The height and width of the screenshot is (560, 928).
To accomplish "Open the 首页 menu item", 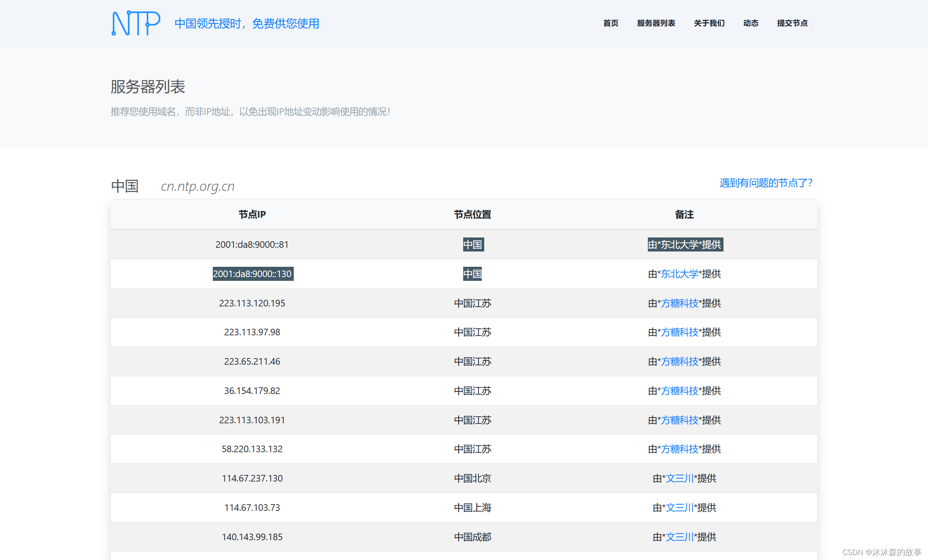I will click(610, 23).
